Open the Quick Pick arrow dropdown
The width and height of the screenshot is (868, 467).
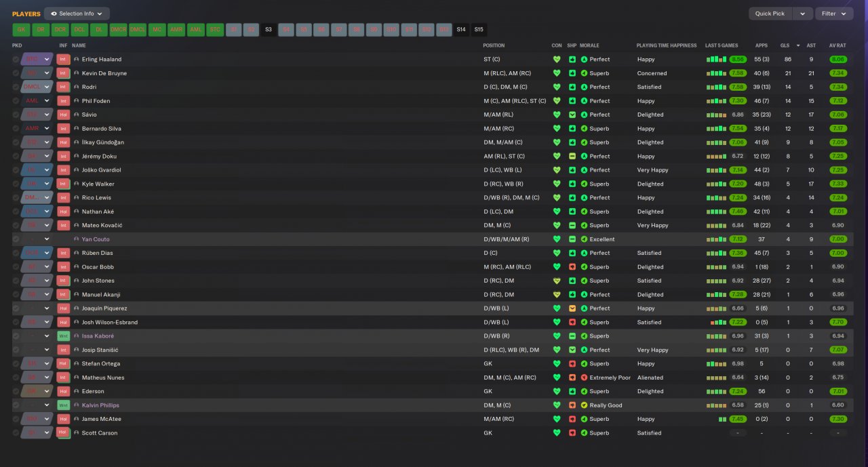pyautogui.click(x=802, y=14)
